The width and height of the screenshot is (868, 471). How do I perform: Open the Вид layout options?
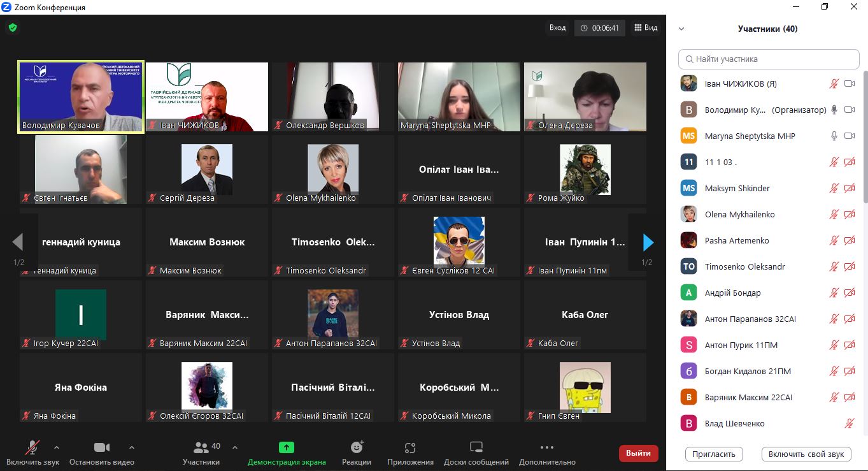click(646, 28)
